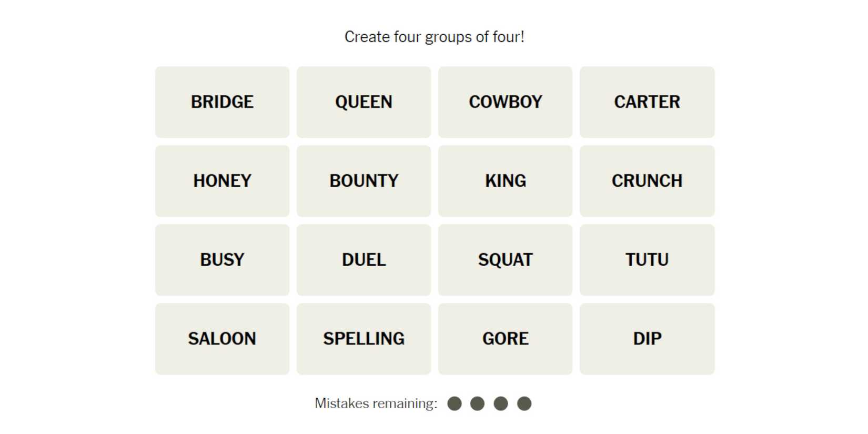868x434 pixels.
Task: Choose the TUTU tile
Action: pos(647,260)
